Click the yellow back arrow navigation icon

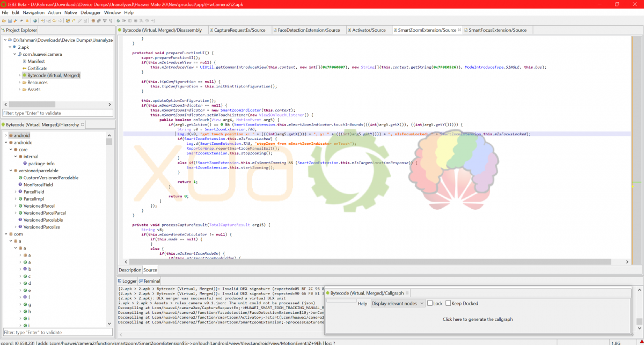pyautogui.click(x=54, y=21)
